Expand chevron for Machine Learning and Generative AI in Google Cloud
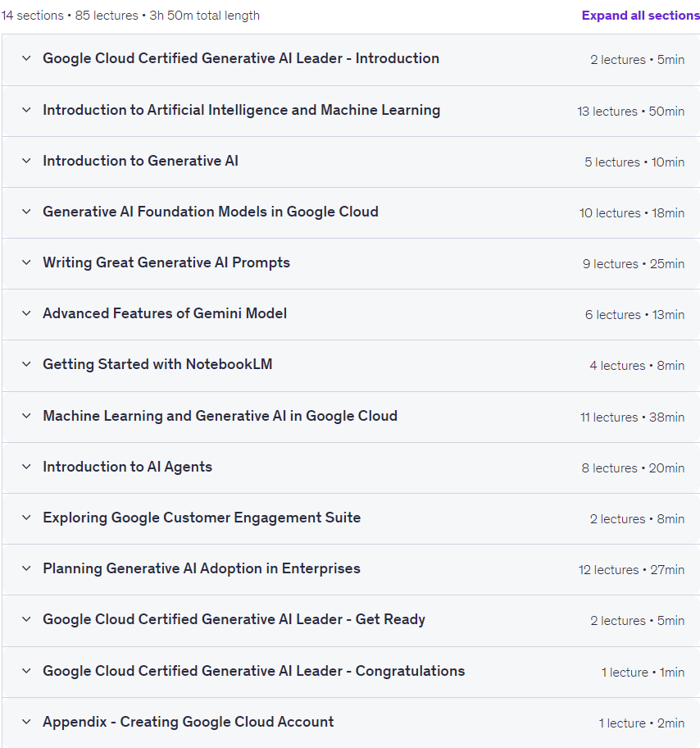This screenshot has height=748, width=700. coord(27,416)
